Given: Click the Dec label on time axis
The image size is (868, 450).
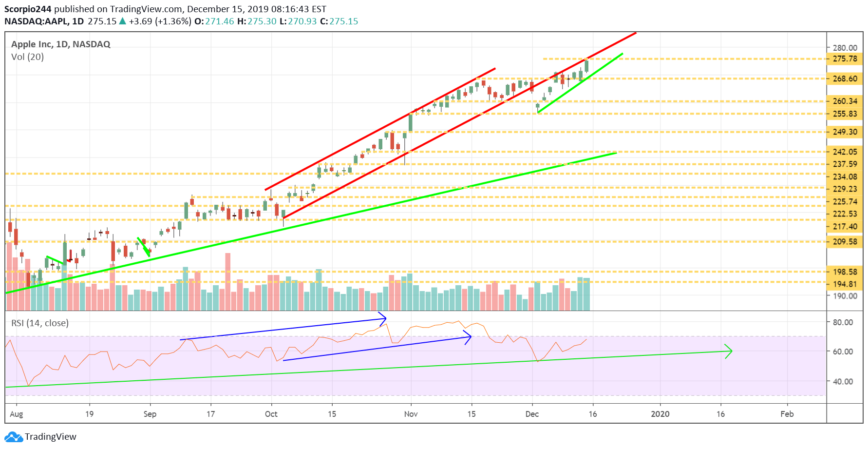Looking at the screenshot, I should click(532, 414).
